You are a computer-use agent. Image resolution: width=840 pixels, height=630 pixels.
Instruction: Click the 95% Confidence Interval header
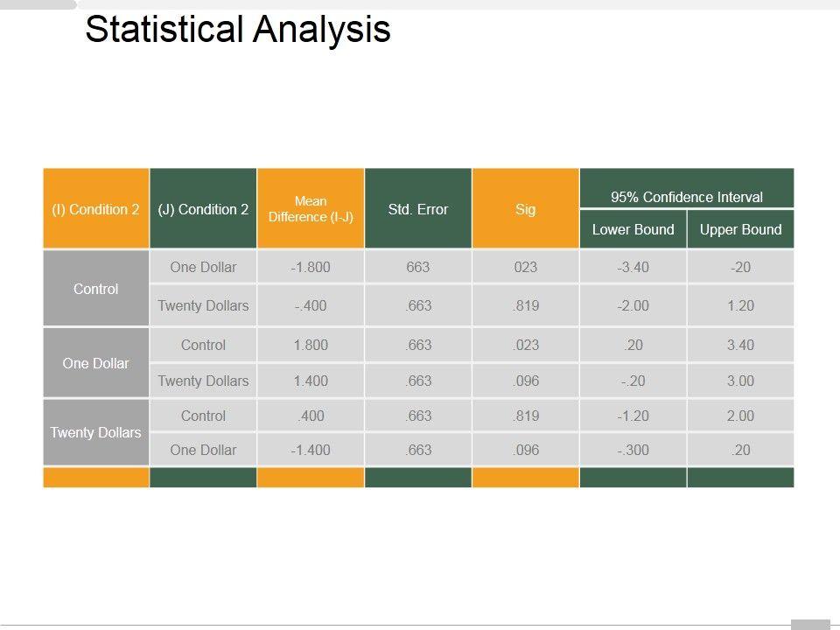pyautogui.click(x=687, y=197)
